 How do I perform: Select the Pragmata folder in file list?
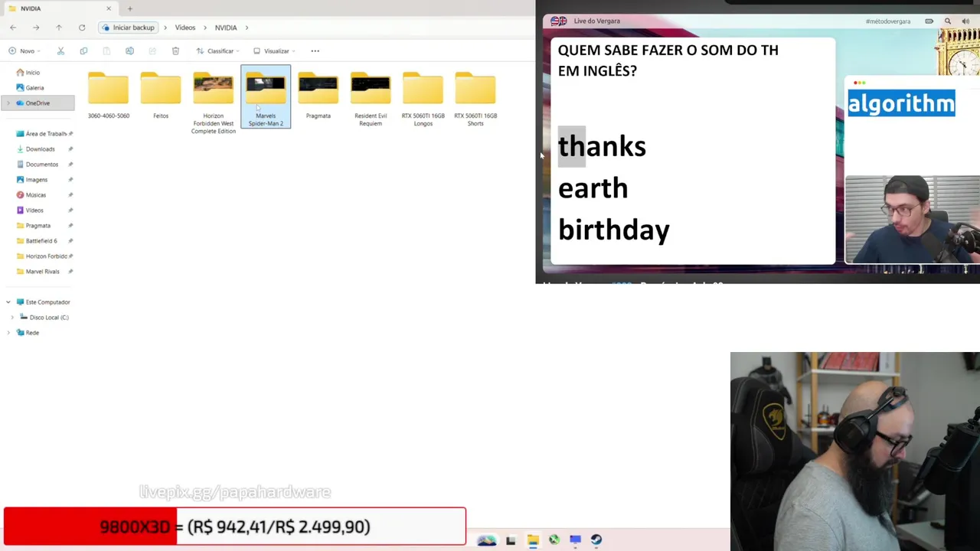[318, 96]
